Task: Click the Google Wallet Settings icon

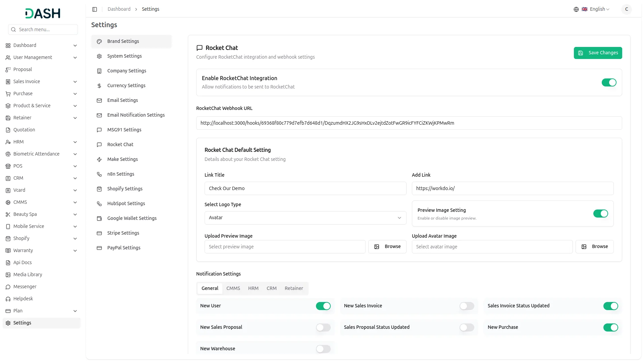Action: [99, 219]
